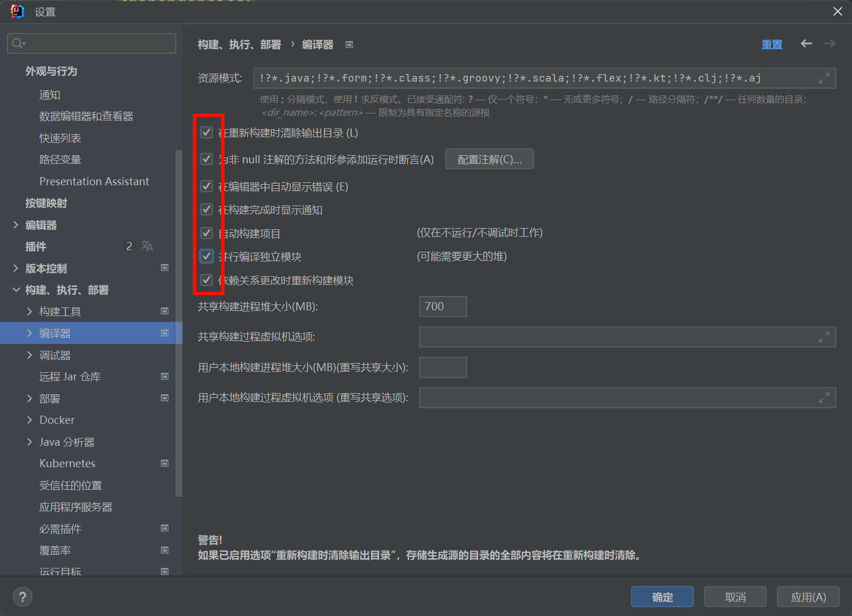This screenshot has height=616, width=852.
Task: Click the back navigation arrow icon
Action: click(x=806, y=44)
